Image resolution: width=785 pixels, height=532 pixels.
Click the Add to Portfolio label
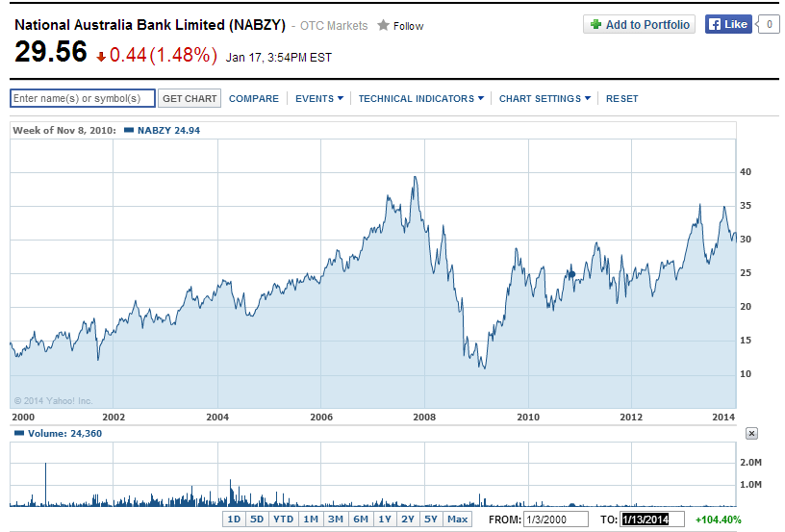[647, 24]
